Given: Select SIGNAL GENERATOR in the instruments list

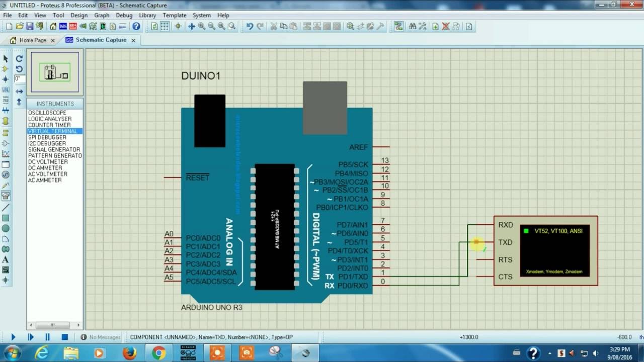Looking at the screenshot, I should [54, 149].
